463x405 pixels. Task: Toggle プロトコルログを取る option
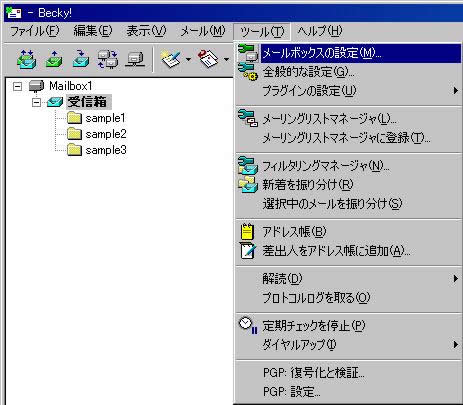(x=348, y=298)
